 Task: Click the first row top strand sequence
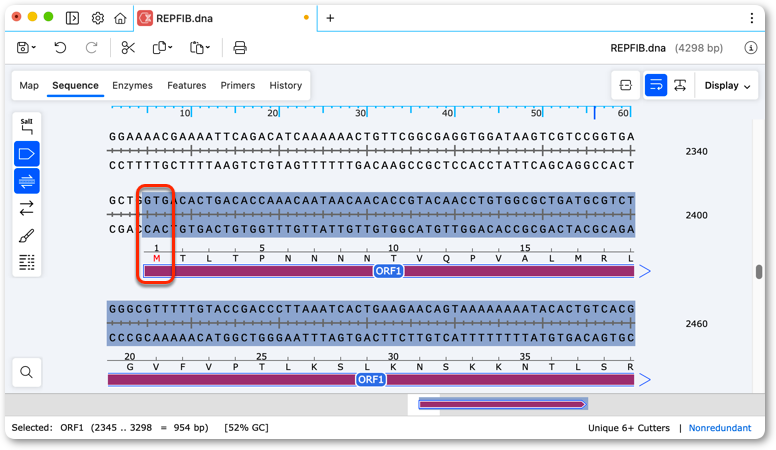[x=372, y=137]
